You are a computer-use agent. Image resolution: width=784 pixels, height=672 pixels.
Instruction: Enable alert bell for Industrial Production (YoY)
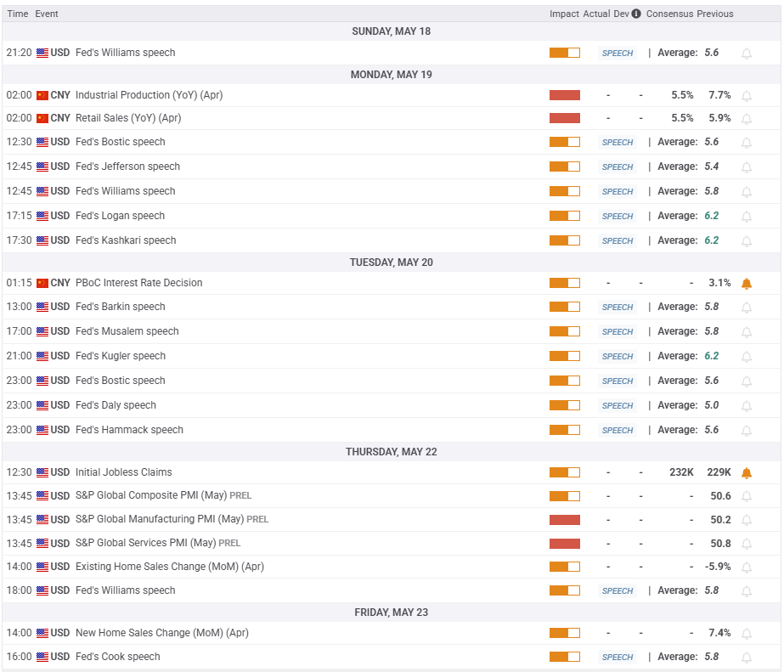(747, 95)
